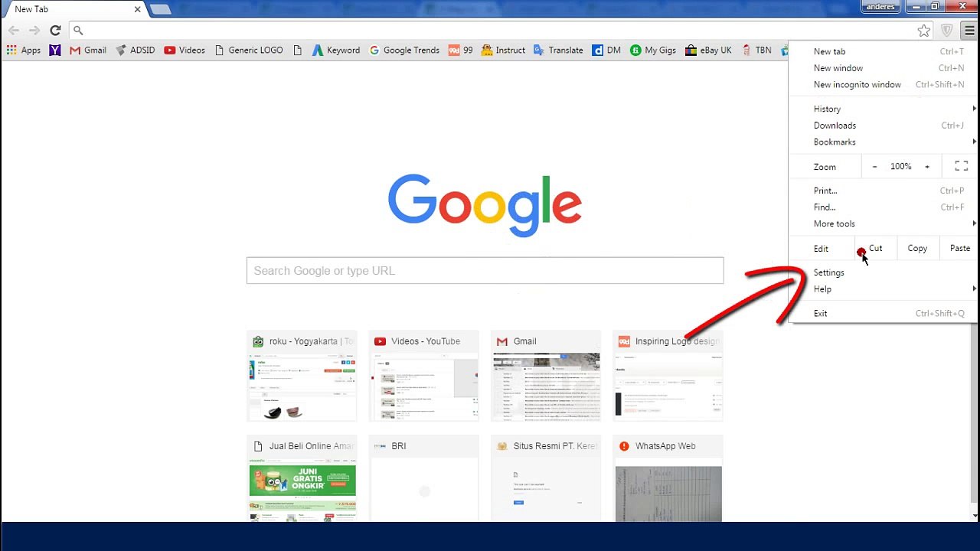
Task: Choose New incognito window
Action: 884,85
